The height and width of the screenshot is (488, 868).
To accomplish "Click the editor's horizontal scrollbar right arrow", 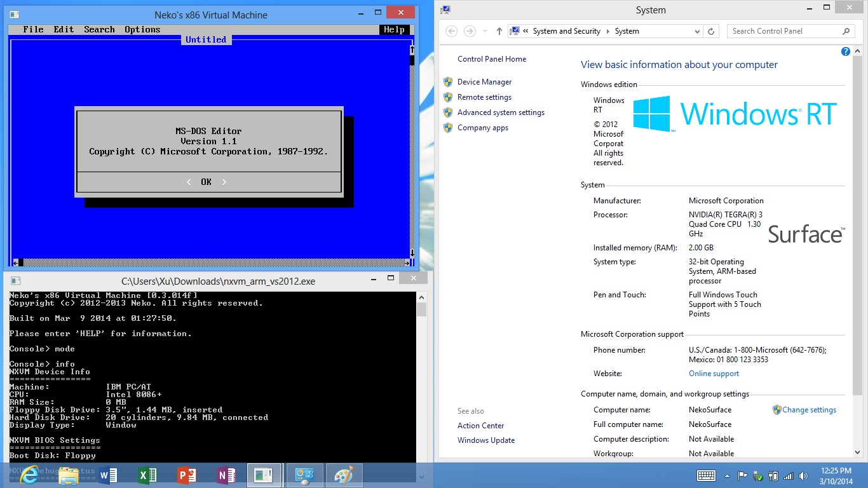I will tap(407, 262).
